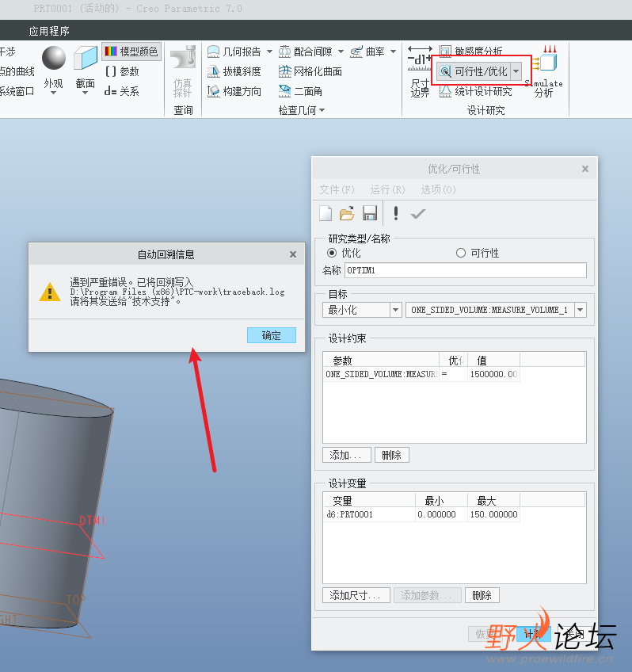This screenshot has width=632, height=672.
Task: Open File (文件) menu in dialog
Action: (337, 189)
